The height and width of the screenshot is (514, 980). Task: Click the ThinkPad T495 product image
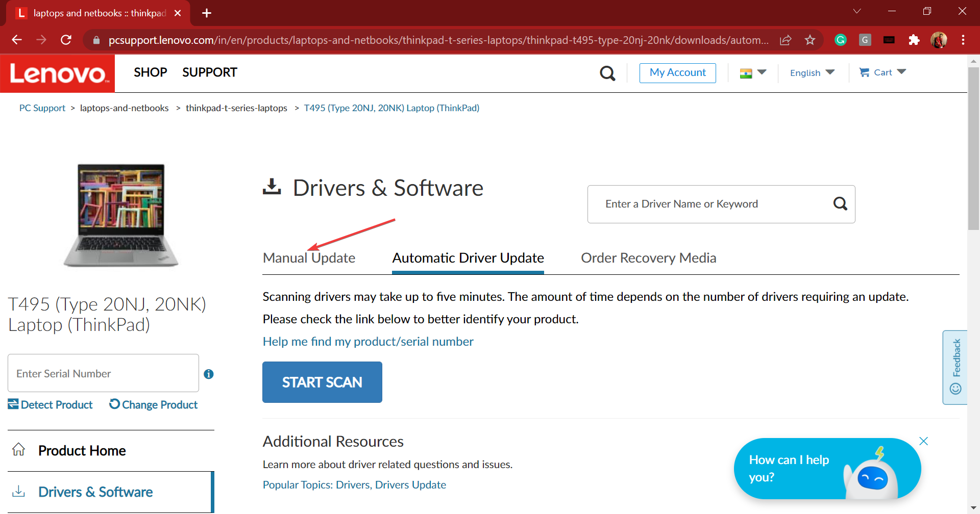point(121,215)
